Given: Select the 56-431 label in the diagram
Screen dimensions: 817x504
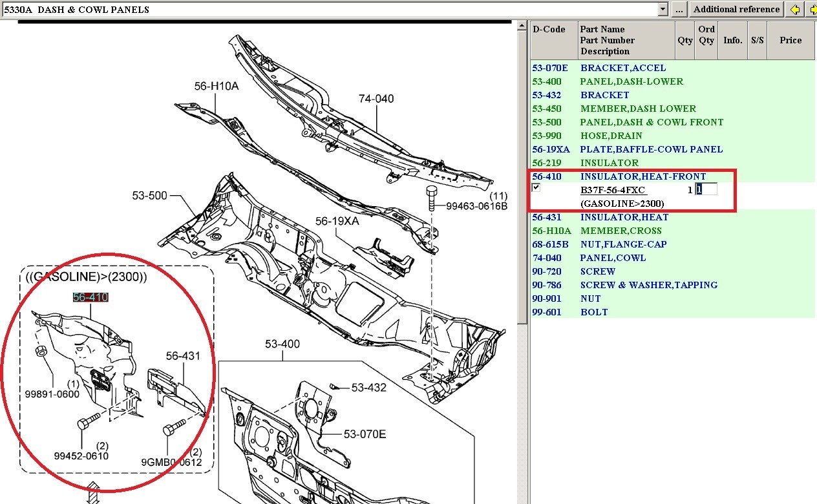Looking at the screenshot, I should tap(183, 356).
